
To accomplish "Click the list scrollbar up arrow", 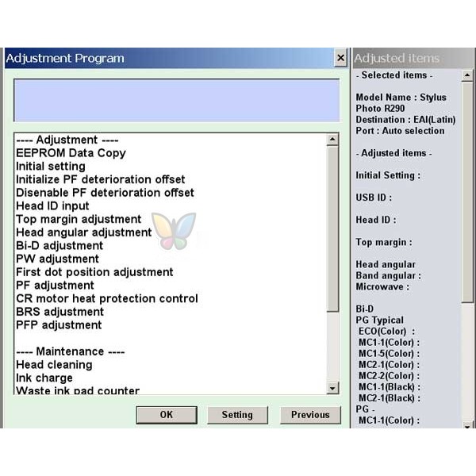I will (333, 140).
